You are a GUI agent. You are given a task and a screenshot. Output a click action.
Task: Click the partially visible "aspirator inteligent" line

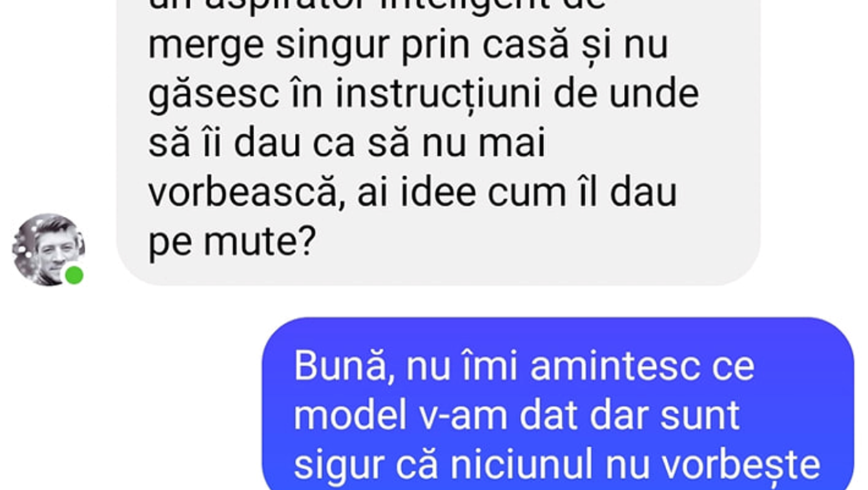376,5
